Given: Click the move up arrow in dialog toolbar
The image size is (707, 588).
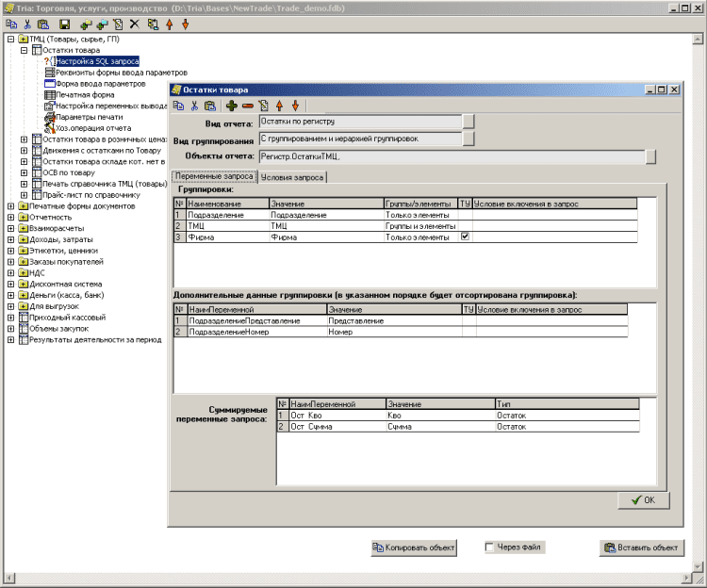Looking at the screenshot, I should pos(281,106).
